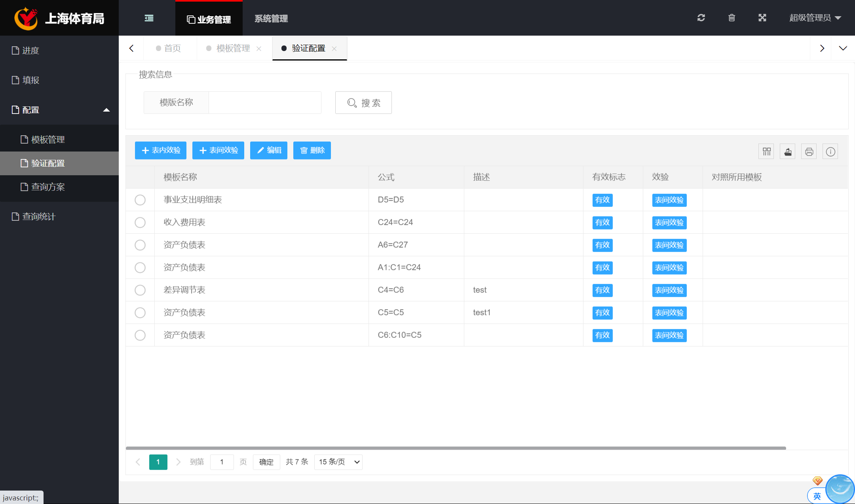Image resolution: width=855 pixels, height=504 pixels.
Task: Switch to 系统管理 top menu
Action: pyautogui.click(x=271, y=18)
